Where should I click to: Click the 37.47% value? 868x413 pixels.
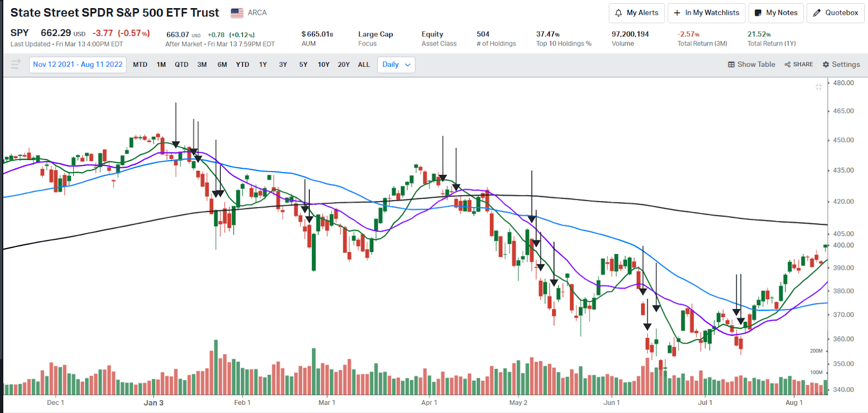pyautogui.click(x=548, y=34)
